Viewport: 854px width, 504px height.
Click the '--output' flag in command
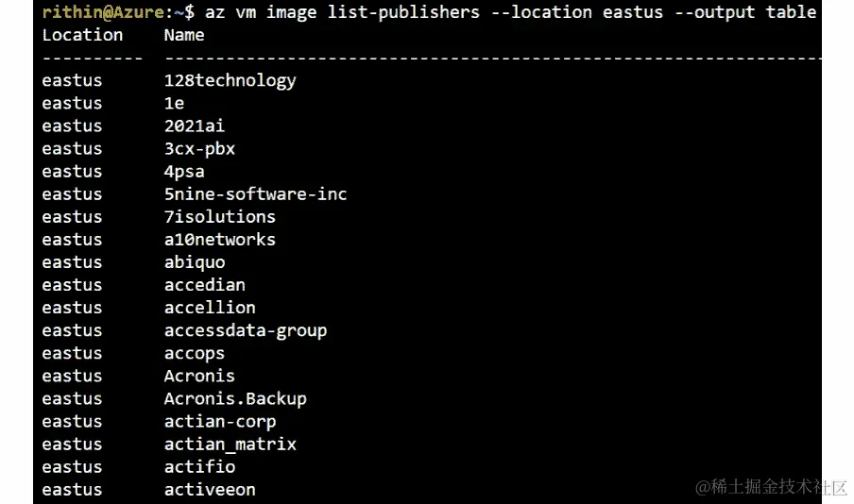[x=714, y=12]
